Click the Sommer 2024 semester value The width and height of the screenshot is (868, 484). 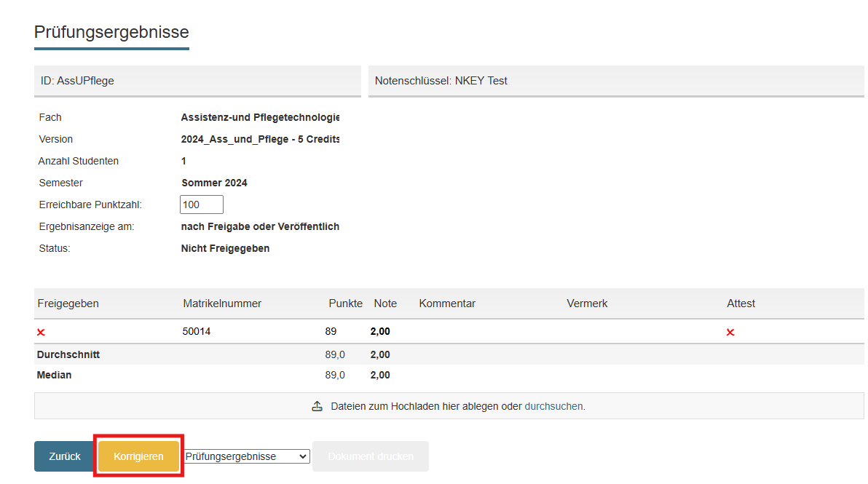pos(214,183)
